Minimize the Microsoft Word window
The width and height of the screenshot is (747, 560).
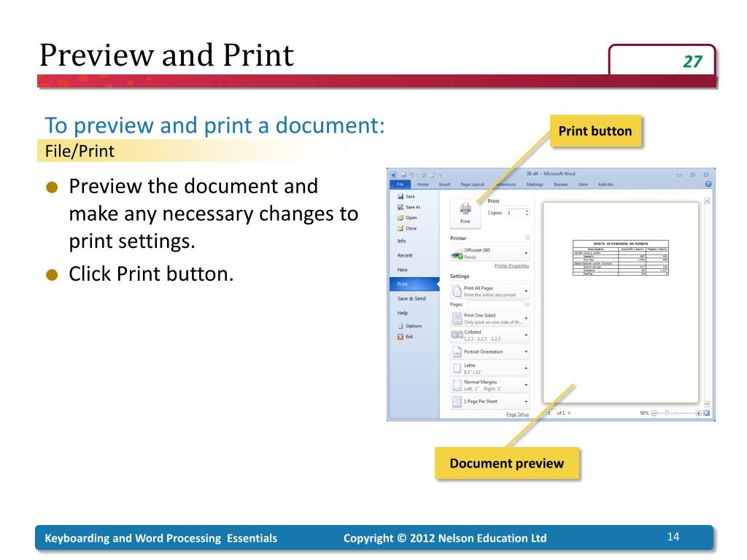tap(679, 175)
